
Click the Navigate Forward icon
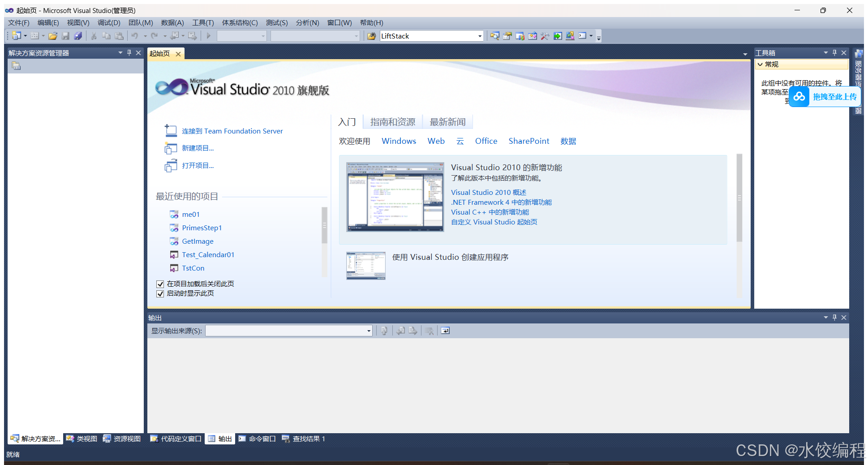pyautogui.click(x=192, y=36)
